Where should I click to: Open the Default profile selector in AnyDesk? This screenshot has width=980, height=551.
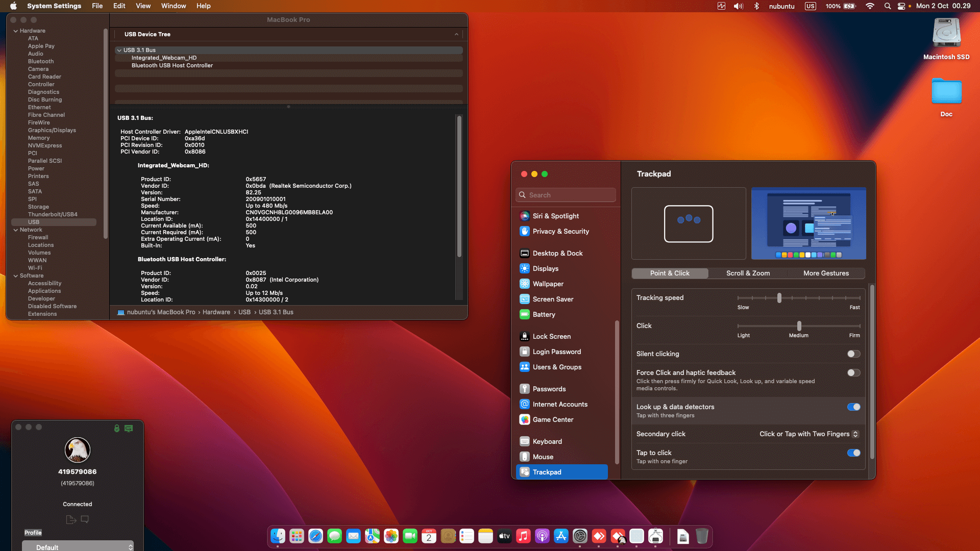78,546
